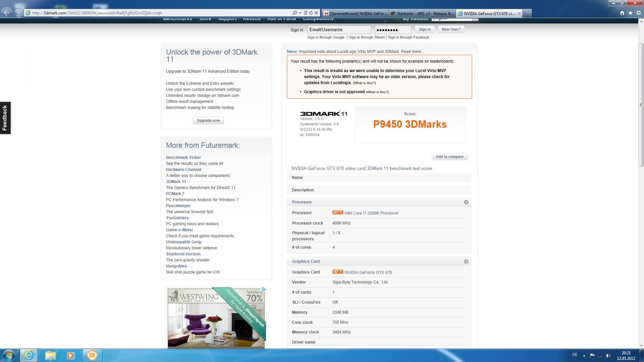Open Windows Explorer folder in taskbar

click(50, 355)
